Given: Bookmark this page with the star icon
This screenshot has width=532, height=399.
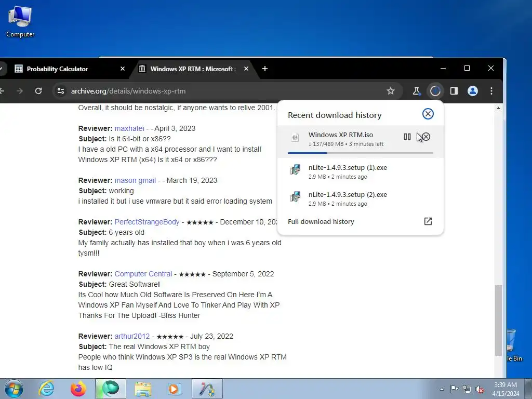Looking at the screenshot, I should 391,91.
